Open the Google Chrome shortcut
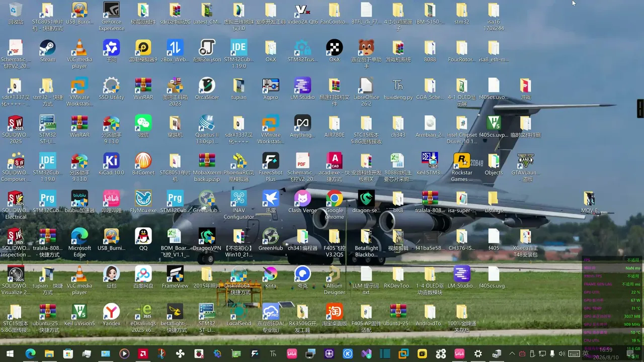Image resolution: width=644 pixels, height=362 pixels. [335, 206]
